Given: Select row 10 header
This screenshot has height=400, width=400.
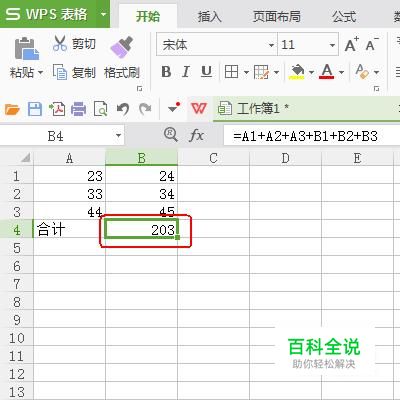Looking at the screenshot, I should (16, 338).
